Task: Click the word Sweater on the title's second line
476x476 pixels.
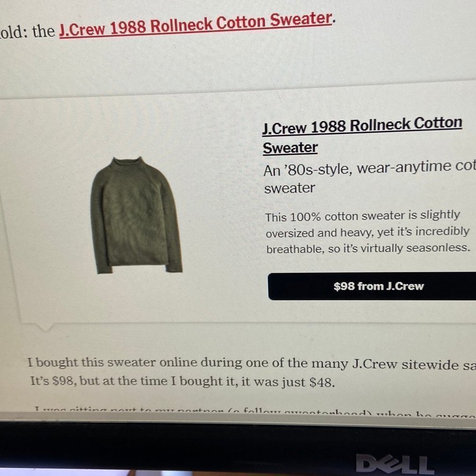Action: (x=290, y=149)
